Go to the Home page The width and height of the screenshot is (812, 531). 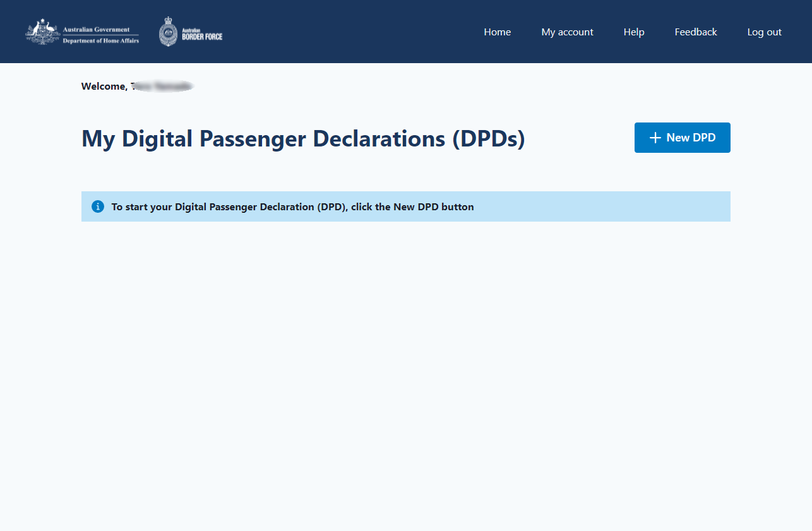click(x=497, y=32)
